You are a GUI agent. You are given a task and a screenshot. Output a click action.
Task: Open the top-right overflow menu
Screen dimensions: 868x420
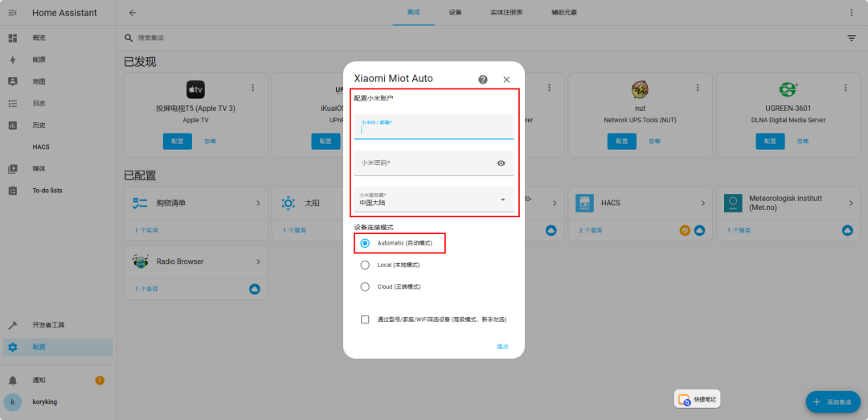click(x=851, y=12)
